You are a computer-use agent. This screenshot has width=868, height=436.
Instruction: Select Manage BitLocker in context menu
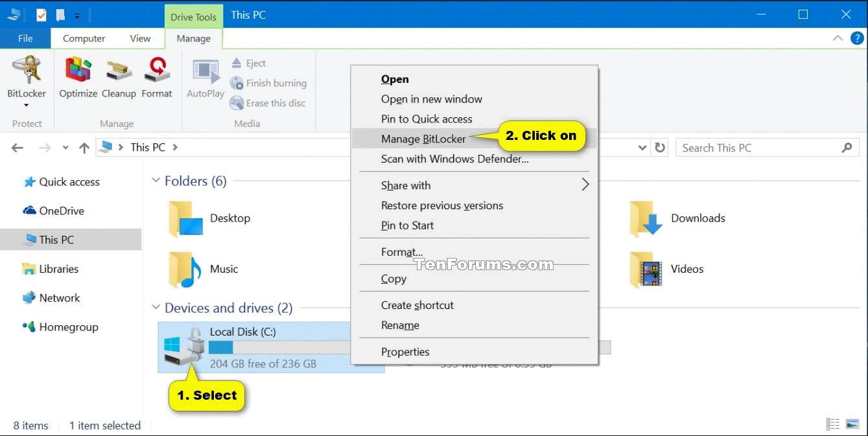pyautogui.click(x=423, y=139)
